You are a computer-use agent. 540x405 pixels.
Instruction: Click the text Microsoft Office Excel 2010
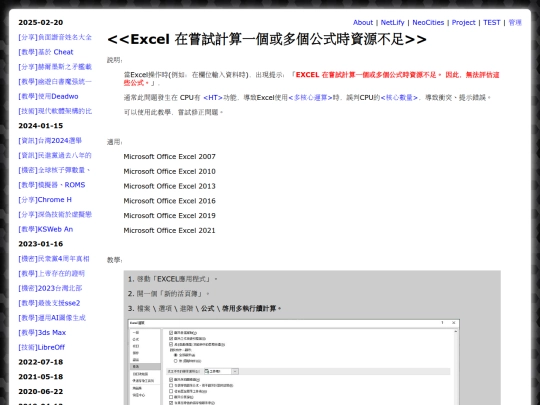click(x=169, y=172)
